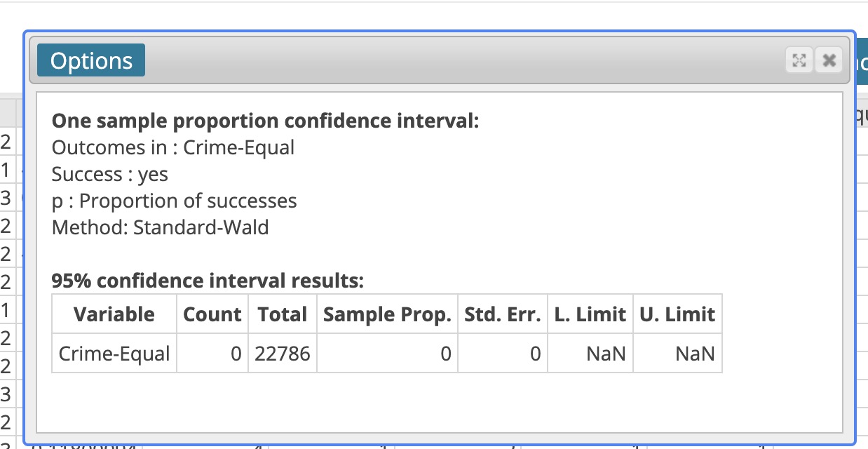Click the fullscreen expand icon

(800, 60)
